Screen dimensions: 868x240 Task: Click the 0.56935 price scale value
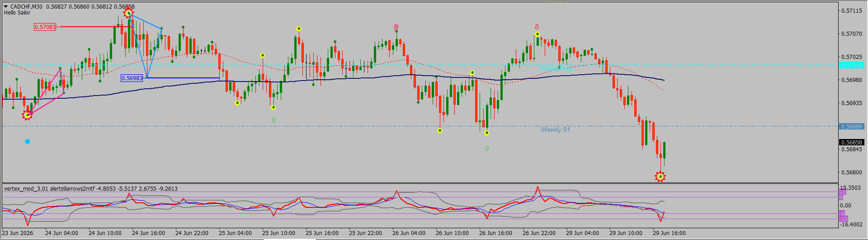852,103
